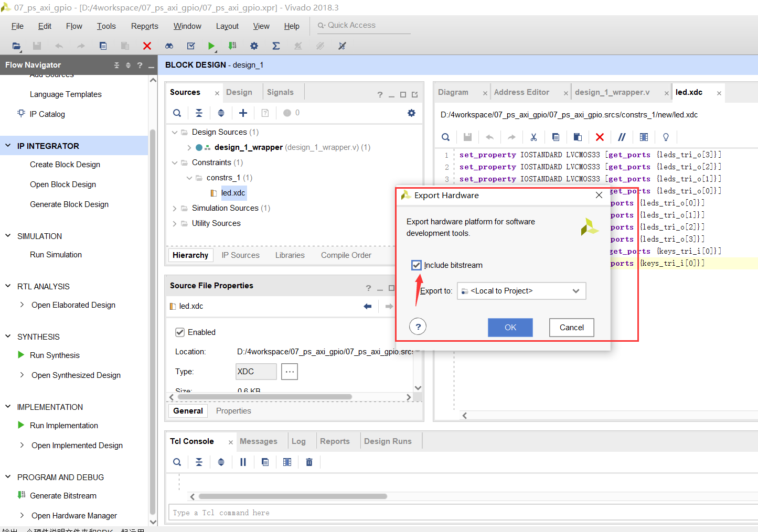Collapse IP INTEGRATOR section

pos(8,146)
